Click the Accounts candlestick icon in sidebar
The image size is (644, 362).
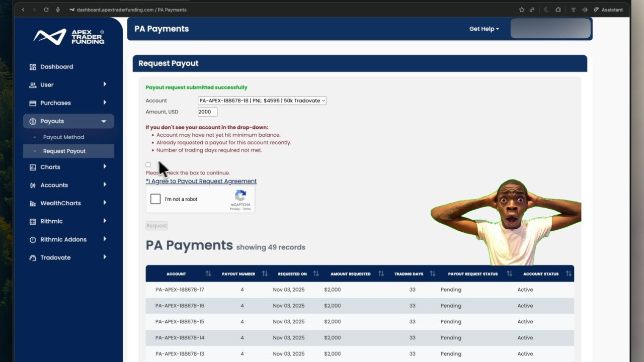33,186
